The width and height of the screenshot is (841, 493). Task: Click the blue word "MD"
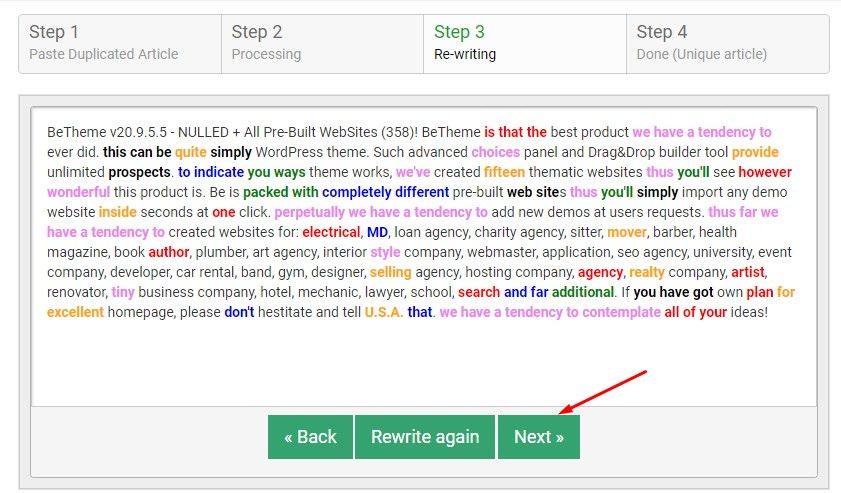tap(377, 232)
